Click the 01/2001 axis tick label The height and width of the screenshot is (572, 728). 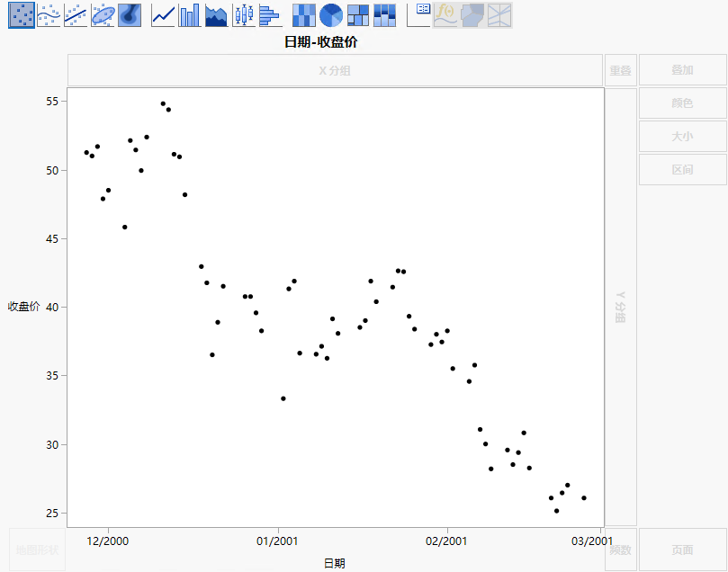click(277, 541)
